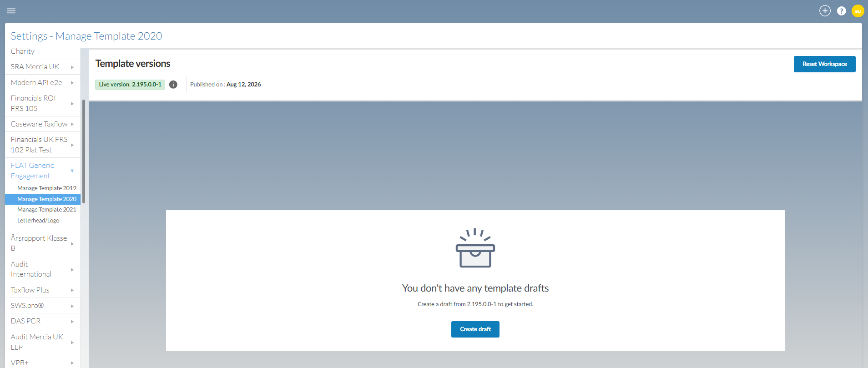Click the Create draft button

475,329
